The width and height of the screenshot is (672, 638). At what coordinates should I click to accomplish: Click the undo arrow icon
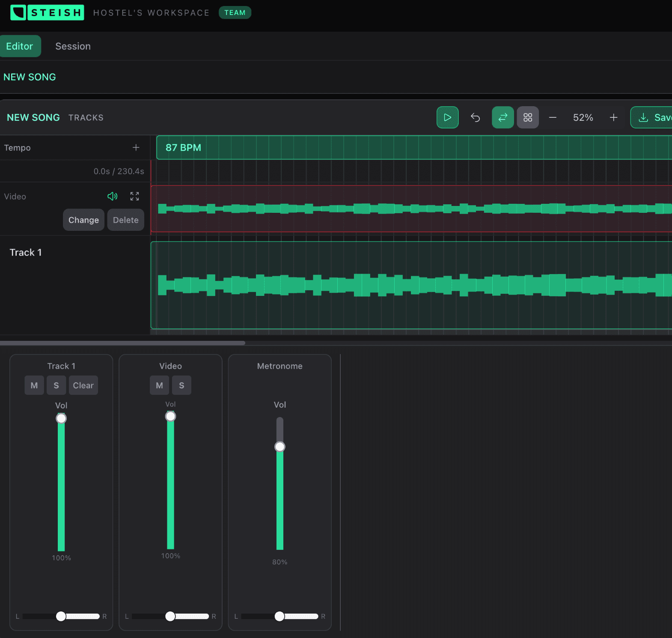(475, 117)
